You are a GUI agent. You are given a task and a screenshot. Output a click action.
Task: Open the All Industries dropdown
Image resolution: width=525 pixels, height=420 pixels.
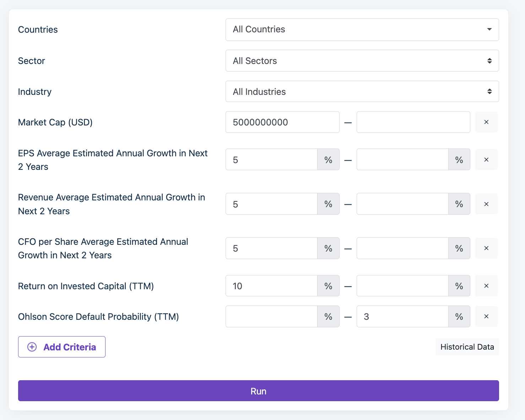[x=362, y=92]
